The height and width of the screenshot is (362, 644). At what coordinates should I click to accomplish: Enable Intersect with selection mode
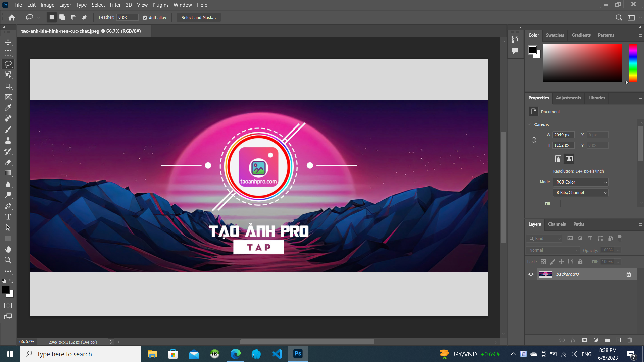point(84,17)
